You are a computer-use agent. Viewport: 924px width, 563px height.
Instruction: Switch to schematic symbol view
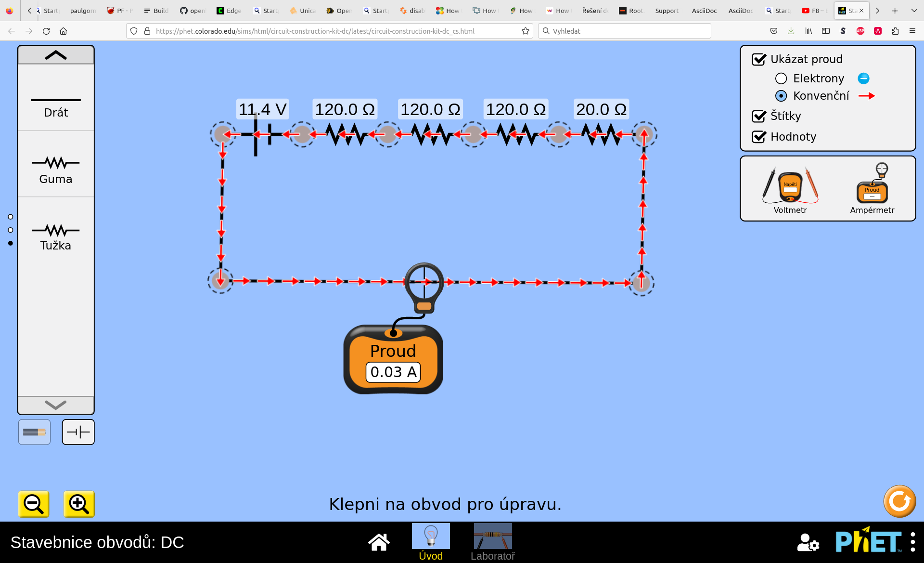pyautogui.click(x=78, y=432)
